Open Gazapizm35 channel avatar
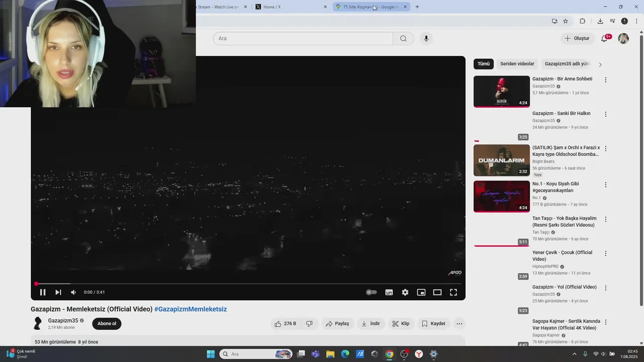 point(37,323)
